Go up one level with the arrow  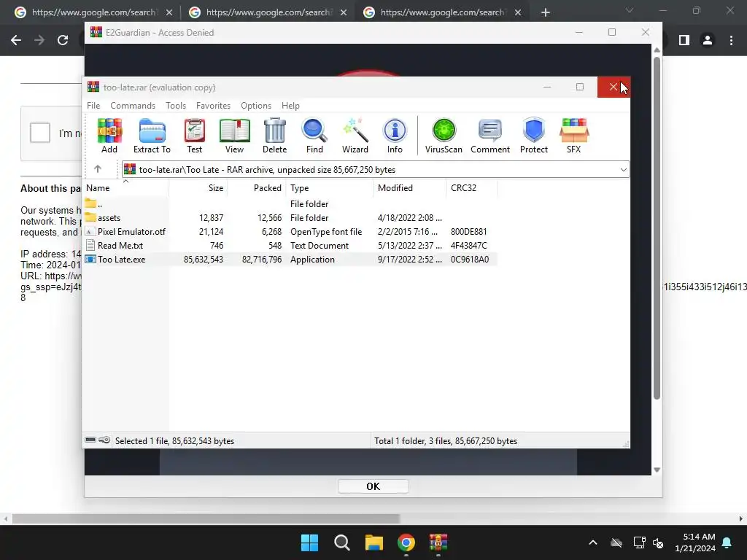[98, 169]
